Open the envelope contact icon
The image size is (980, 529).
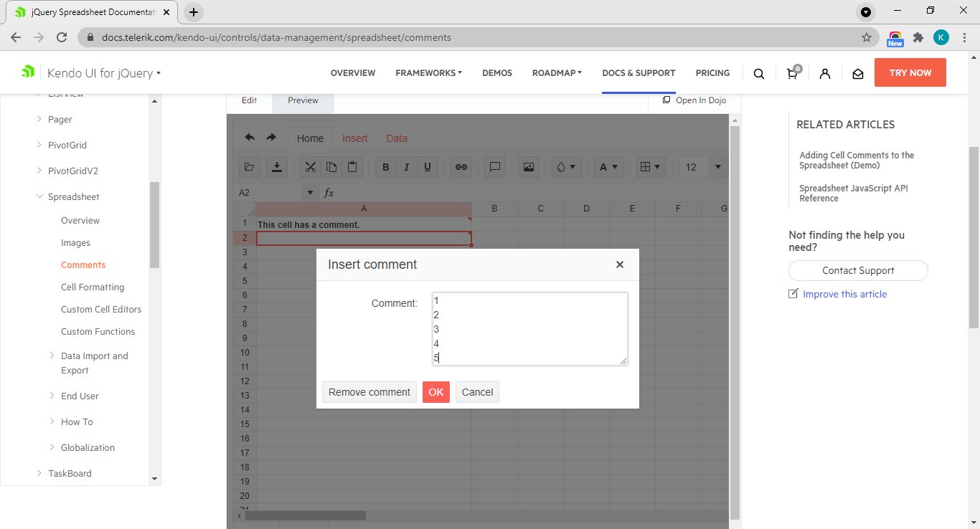(x=858, y=73)
